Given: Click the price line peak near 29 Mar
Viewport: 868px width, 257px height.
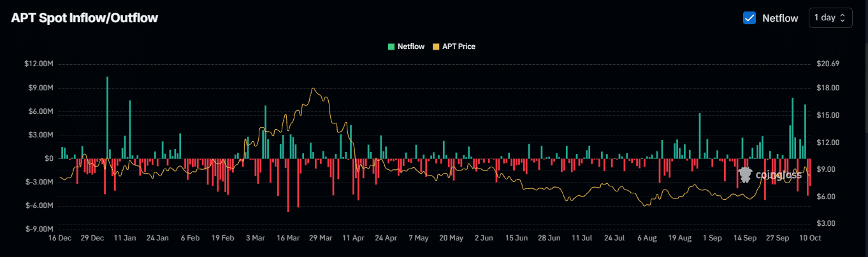Looking at the screenshot, I should pos(313,89).
